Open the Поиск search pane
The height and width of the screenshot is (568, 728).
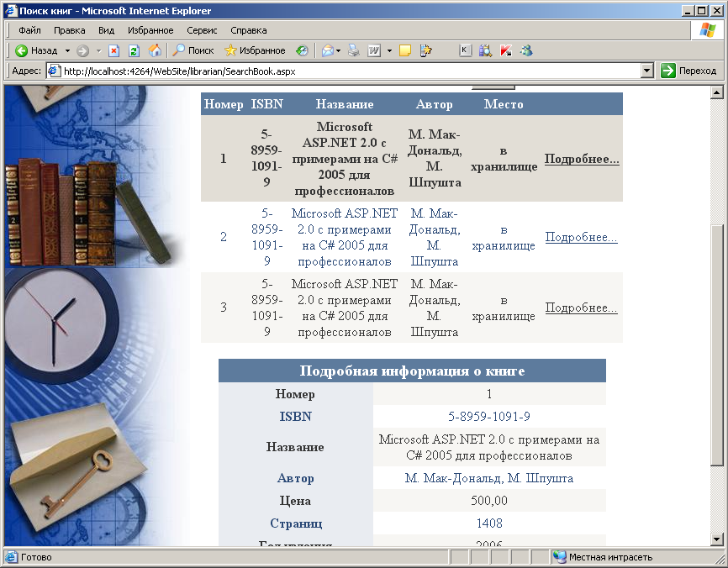click(x=193, y=50)
